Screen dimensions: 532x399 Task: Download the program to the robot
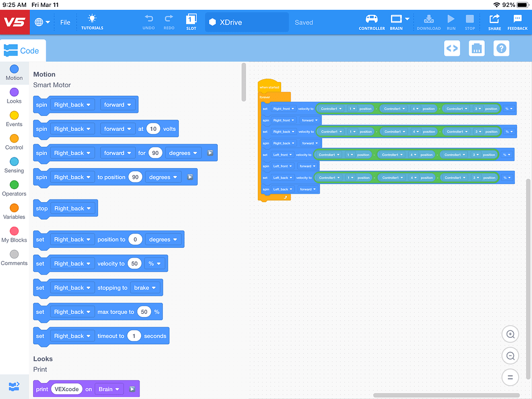(x=429, y=22)
